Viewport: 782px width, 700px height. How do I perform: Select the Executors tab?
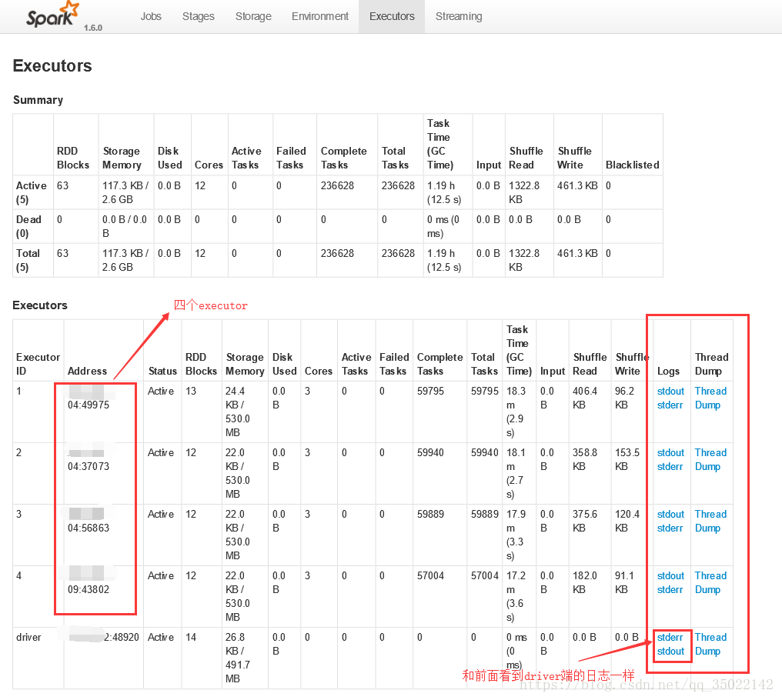pos(392,16)
